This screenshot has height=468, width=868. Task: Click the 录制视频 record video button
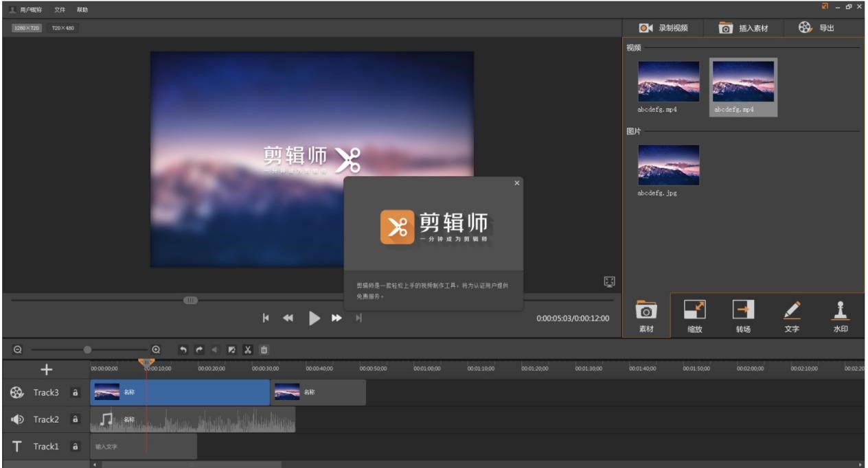(663, 28)
